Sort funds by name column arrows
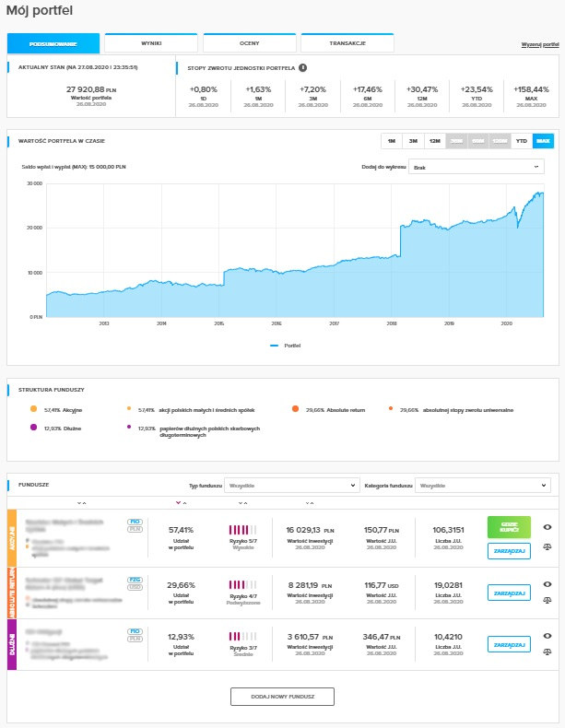 click(81, 503)
